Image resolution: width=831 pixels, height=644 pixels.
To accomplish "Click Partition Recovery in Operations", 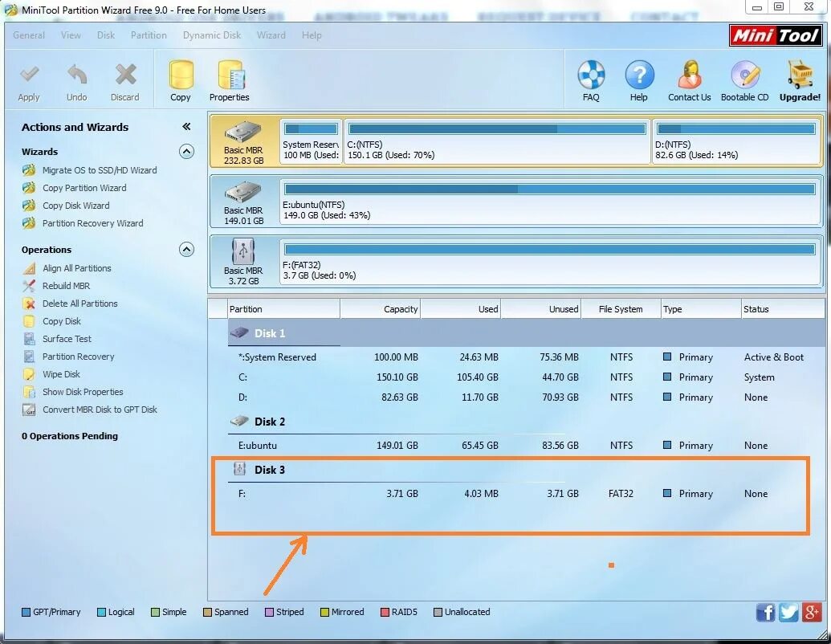I will 79,357.
